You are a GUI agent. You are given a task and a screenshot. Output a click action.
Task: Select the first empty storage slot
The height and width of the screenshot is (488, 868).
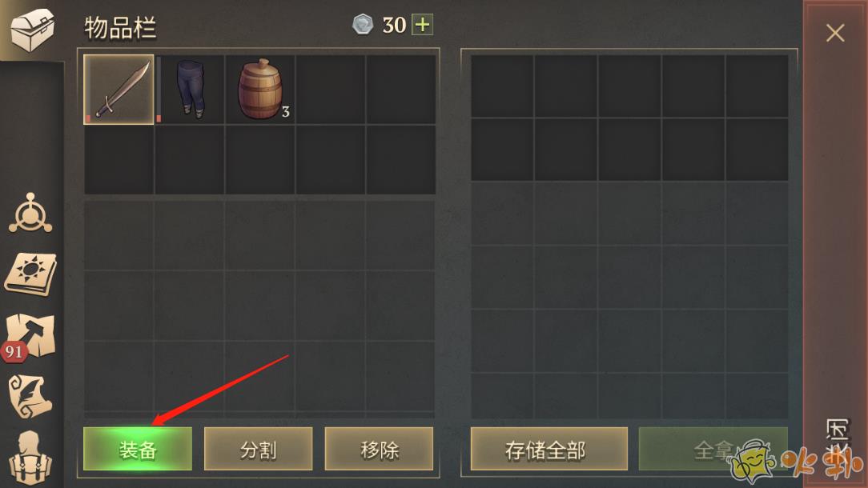[x=502, y=86]
